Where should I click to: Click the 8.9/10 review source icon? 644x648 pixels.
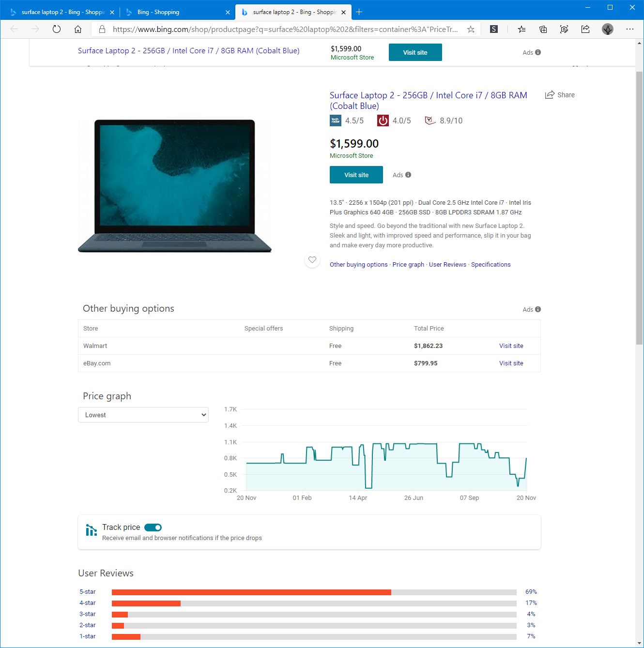[430, 121]
